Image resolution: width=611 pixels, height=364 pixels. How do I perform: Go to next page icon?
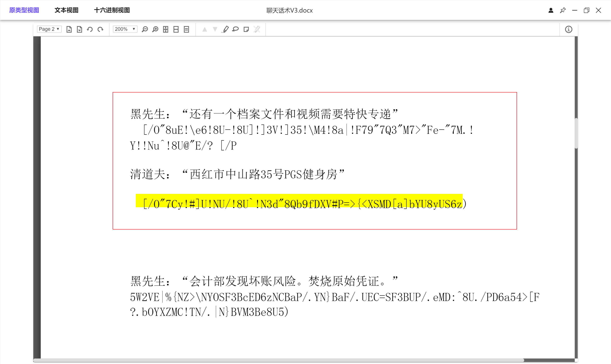[x=79, y=29]
